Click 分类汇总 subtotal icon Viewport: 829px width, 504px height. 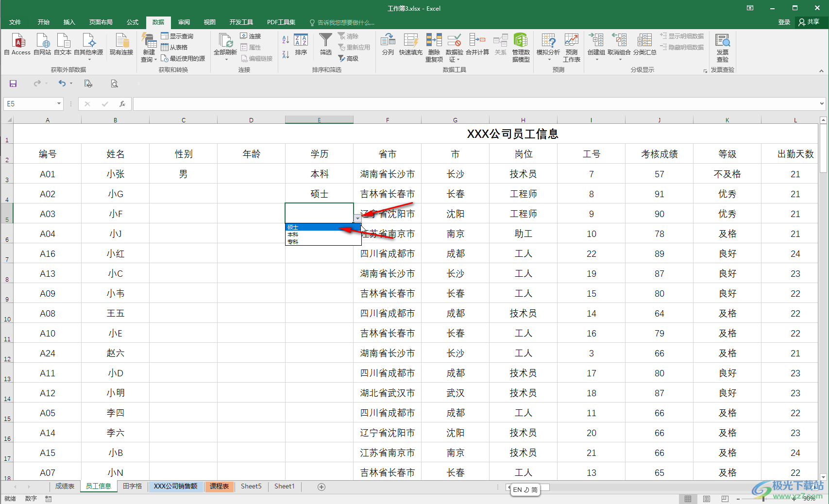point(644,44)
